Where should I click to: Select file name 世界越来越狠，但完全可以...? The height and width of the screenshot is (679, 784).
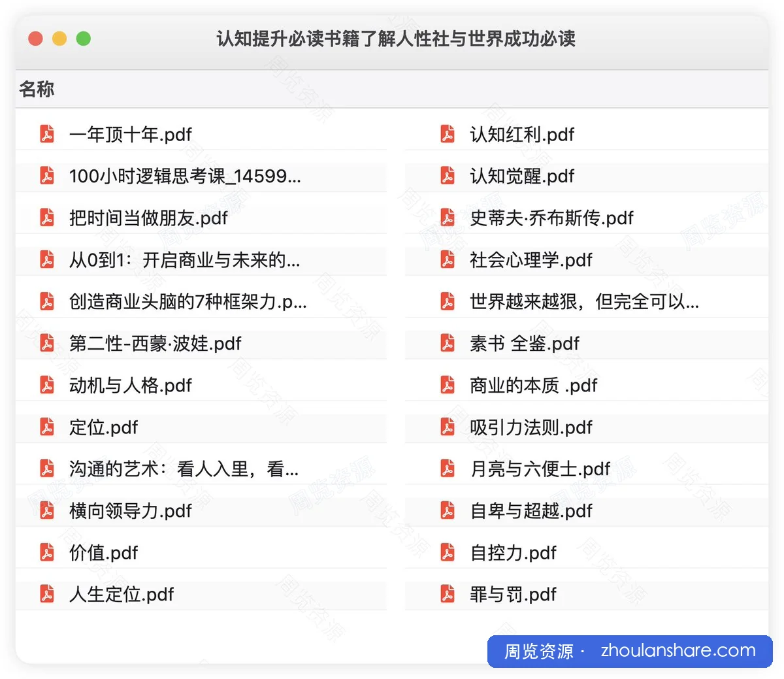(585, 302)
